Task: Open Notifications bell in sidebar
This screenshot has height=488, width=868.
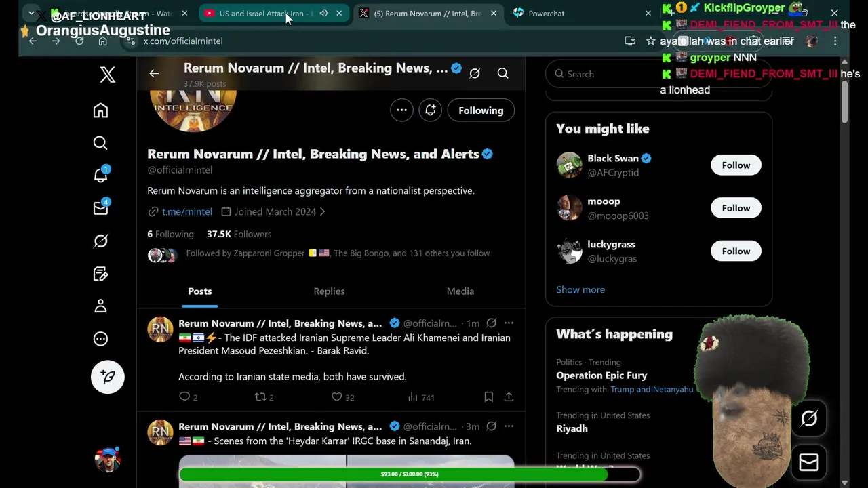Action: coord(100,175)
